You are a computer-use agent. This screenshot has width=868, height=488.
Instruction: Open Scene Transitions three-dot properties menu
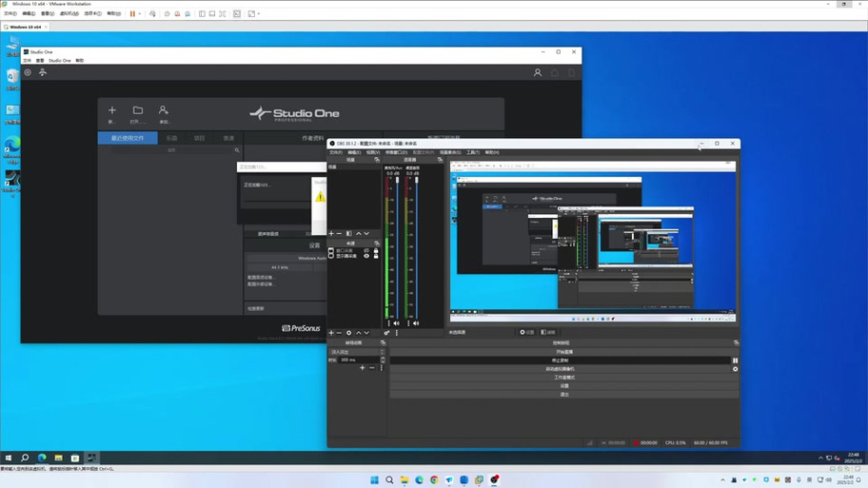[382, 368]
